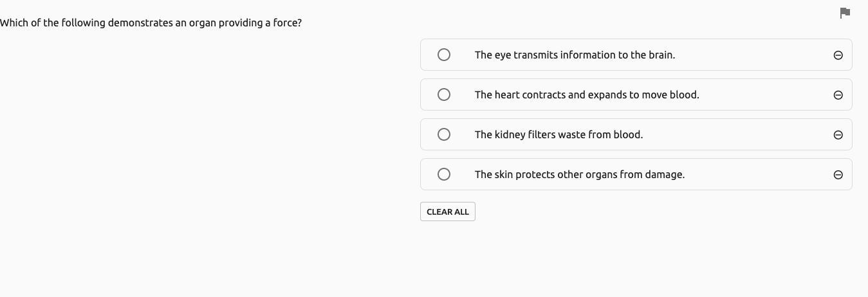Click the word "force" in the question
868x297 pixels.
[285, 23]
